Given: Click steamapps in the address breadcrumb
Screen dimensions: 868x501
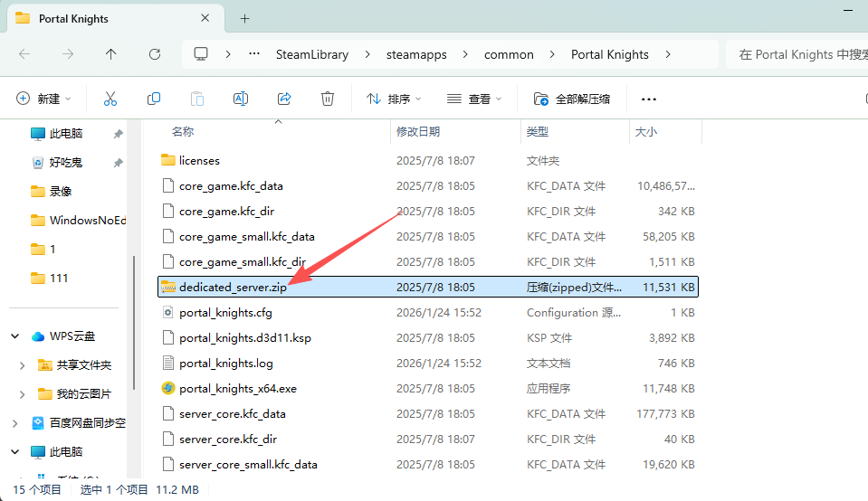Looking at the screenshot, I should [x=416, y=54].
